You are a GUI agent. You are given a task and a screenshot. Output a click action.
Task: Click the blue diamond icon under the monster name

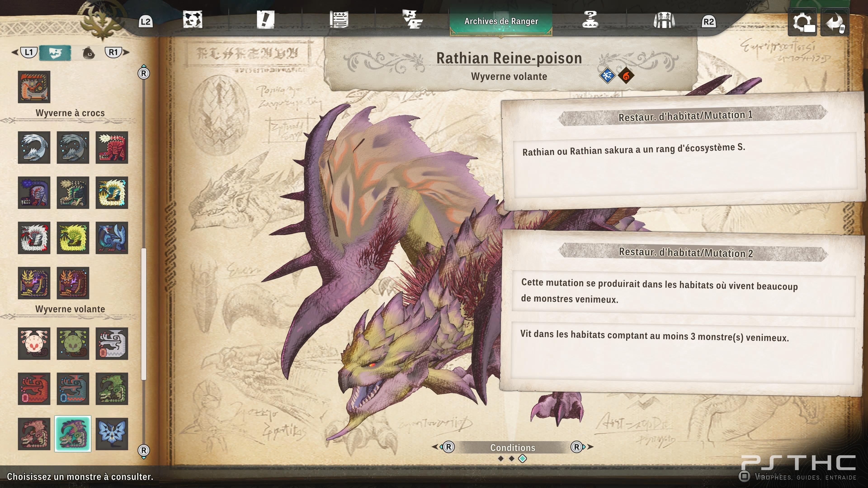(x=607, y=76)
